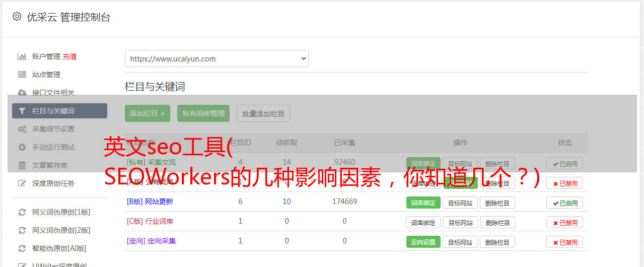Viewport: 644px width, 267px height.
Task: Click the 文章暂存库 database icon
Action: coord(22,165)
